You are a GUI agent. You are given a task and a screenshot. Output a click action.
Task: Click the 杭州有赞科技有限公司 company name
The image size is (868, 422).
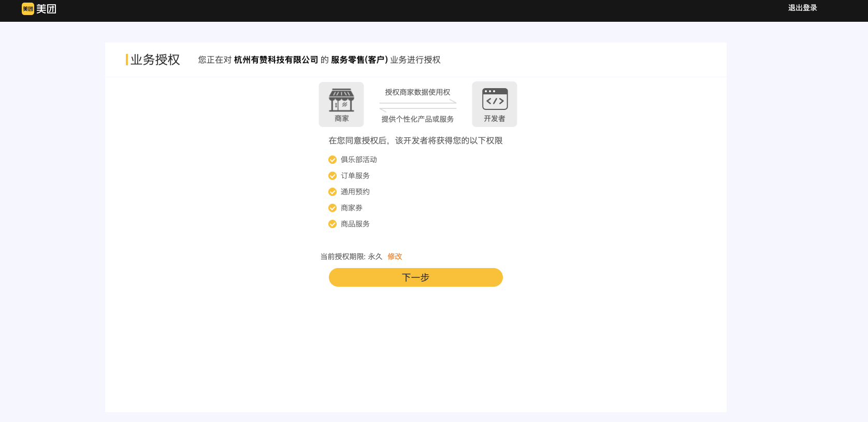276,60
